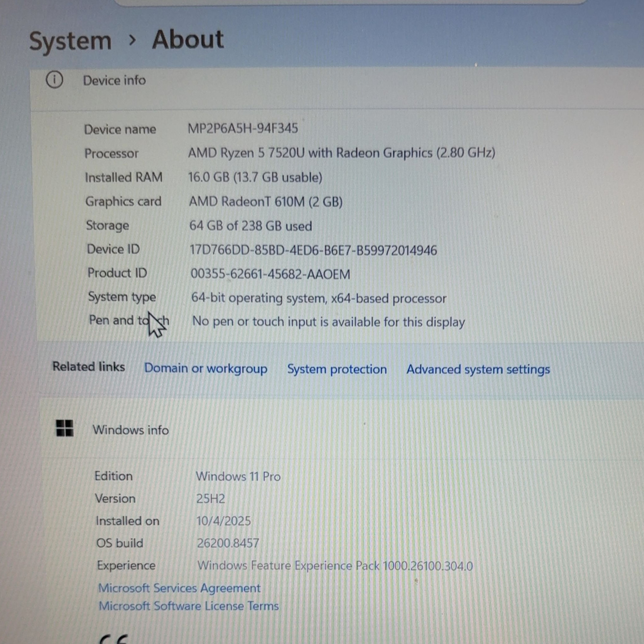Click the Device info circled-i icon
Viewport: 644px width, 644px height.
click(54, 80)
